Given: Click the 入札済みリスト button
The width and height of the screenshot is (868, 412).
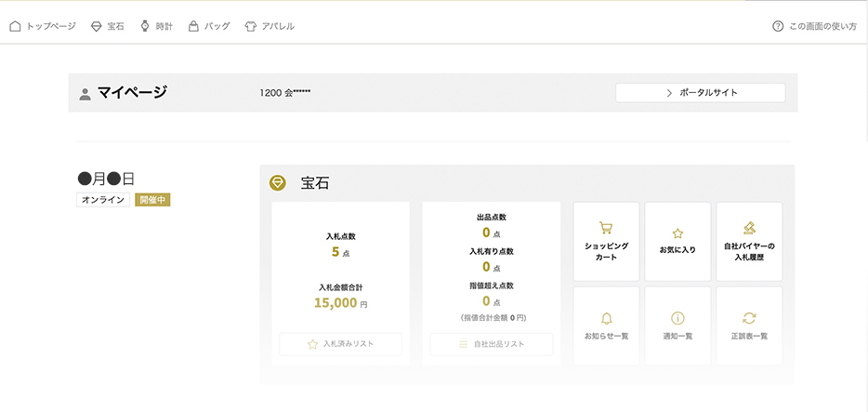Looking at the screenshot, I should [x=340, y=344].
